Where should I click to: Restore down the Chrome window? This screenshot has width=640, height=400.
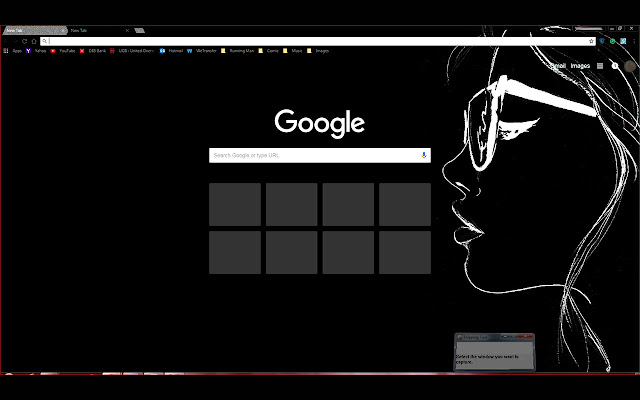(x=620, y=29)
